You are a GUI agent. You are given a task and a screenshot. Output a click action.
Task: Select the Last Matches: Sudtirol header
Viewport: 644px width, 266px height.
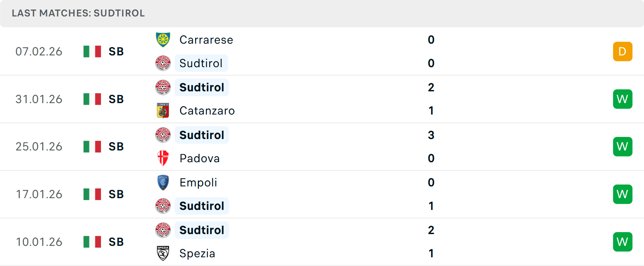tap(78, 13)
